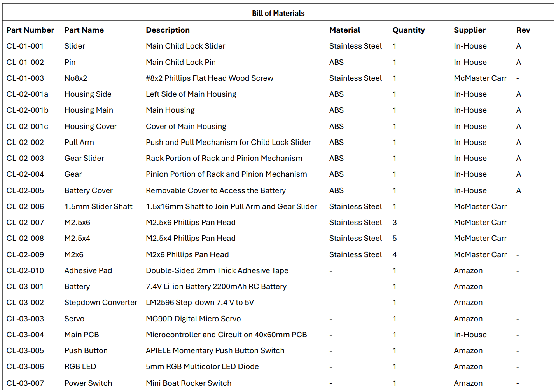
Task: Select the RGB LED part name
Action: (80, 366)
